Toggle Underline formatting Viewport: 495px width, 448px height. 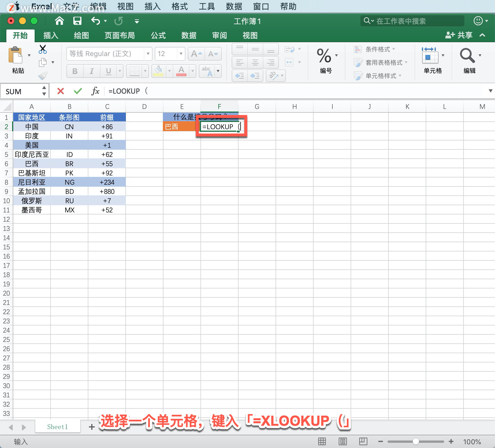[x=108, y=71]
